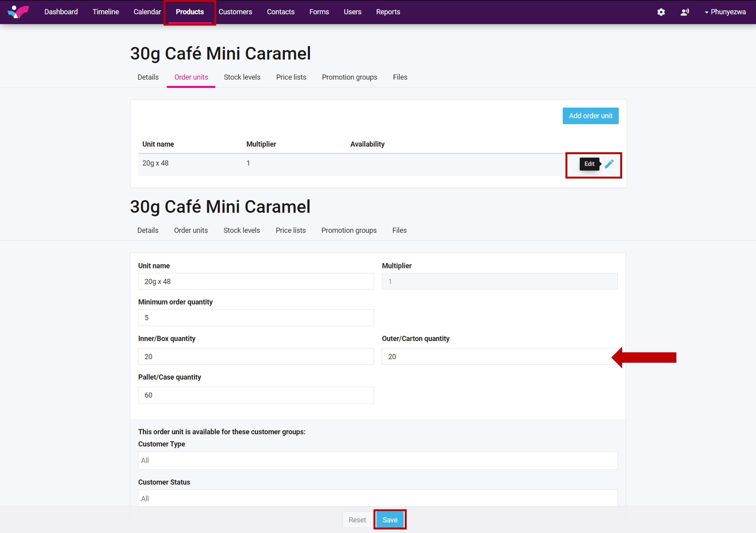The image size is (756, 533).
Task: Focus the Minimum order quantity field
Action: pyautogui.click(x=256, y=318)
